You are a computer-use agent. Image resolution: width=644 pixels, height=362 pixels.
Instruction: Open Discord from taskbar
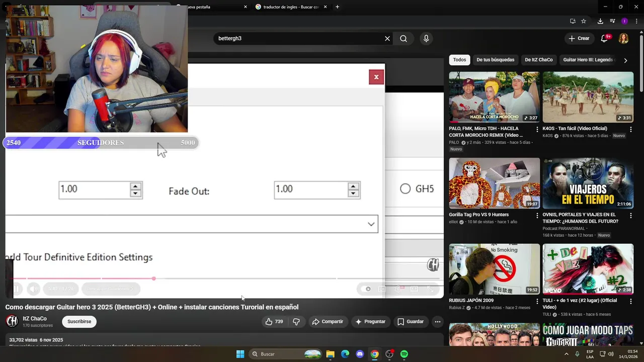click(360, 354)
